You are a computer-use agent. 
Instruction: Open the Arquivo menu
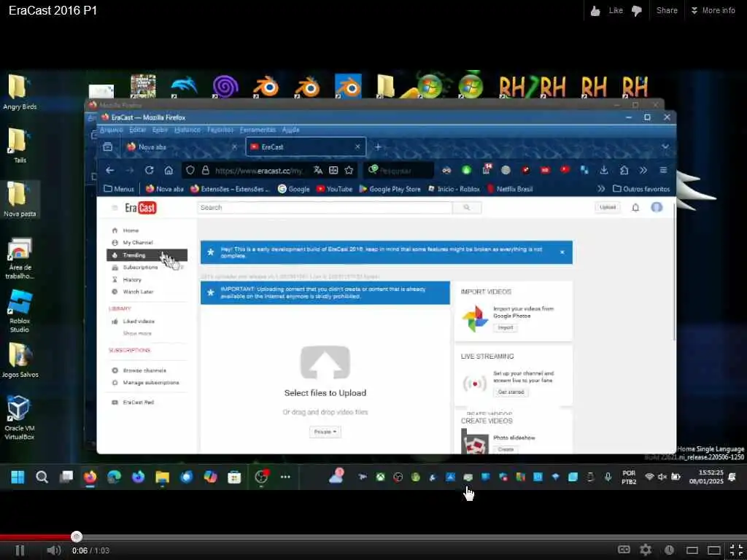[x=112, y=130]
